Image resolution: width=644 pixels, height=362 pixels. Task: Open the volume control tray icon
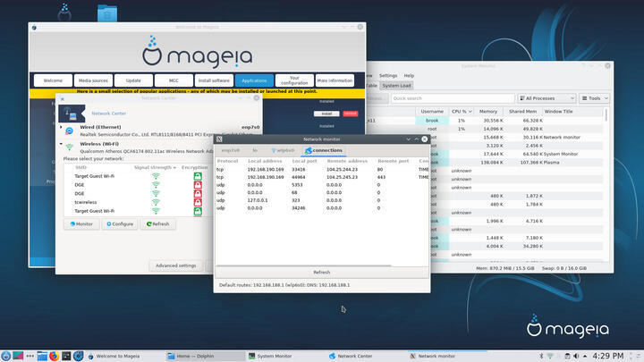pyautogui.click(x=576, y=356)
